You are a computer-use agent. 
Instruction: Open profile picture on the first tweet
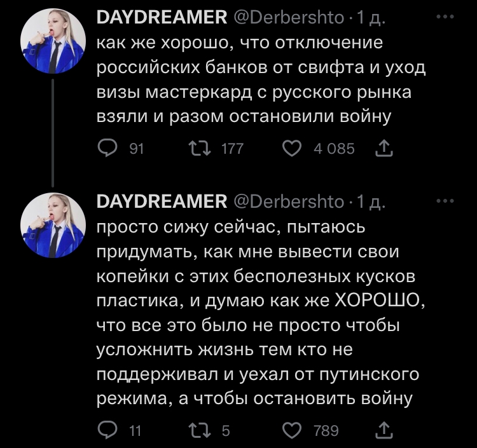point(53,42)
